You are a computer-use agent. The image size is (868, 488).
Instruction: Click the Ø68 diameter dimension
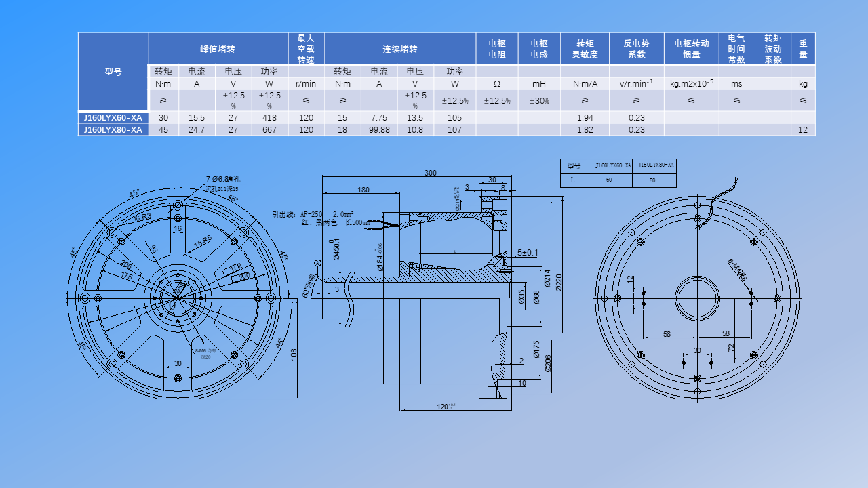coord(536,297)
